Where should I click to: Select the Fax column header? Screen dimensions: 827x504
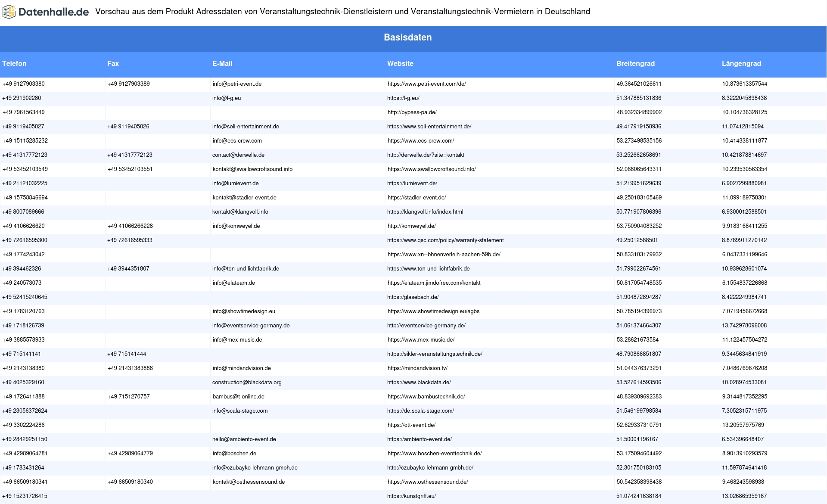pos(113,63)
